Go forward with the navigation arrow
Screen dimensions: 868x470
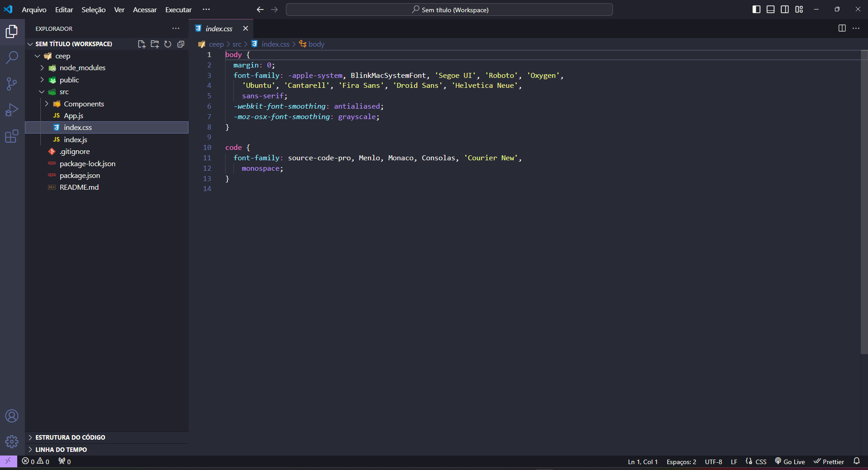point(274,10)
